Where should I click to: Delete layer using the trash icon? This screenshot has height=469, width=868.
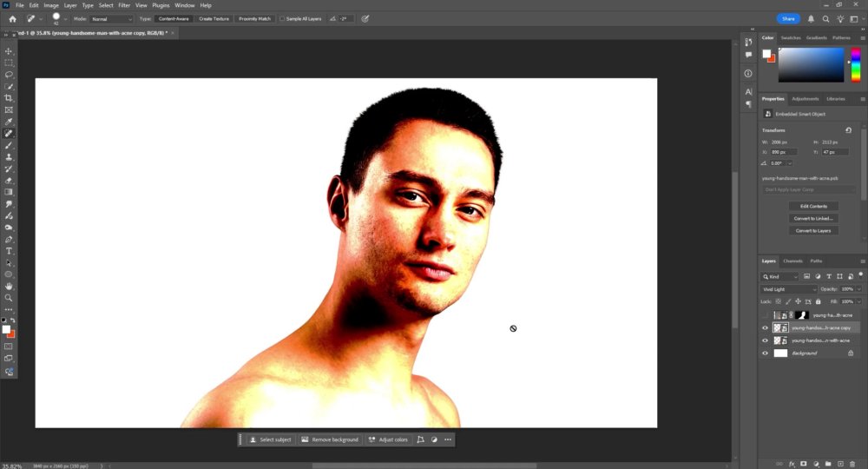[852, 464]
